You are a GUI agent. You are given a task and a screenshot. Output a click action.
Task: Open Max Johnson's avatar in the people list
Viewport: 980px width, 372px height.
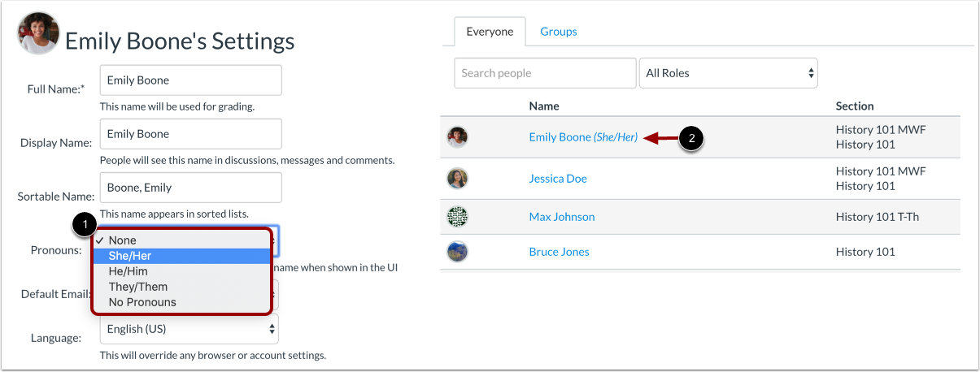458,217
